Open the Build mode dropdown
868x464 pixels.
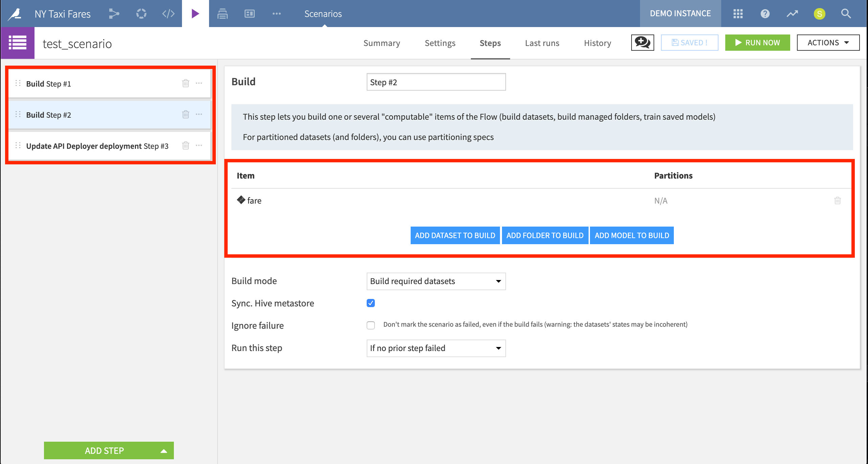pos(436,281)
